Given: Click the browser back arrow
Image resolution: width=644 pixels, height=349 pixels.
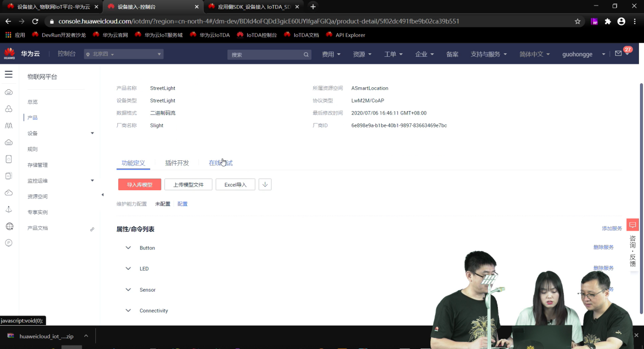Looking at the screenshot, I should (8, 21).
